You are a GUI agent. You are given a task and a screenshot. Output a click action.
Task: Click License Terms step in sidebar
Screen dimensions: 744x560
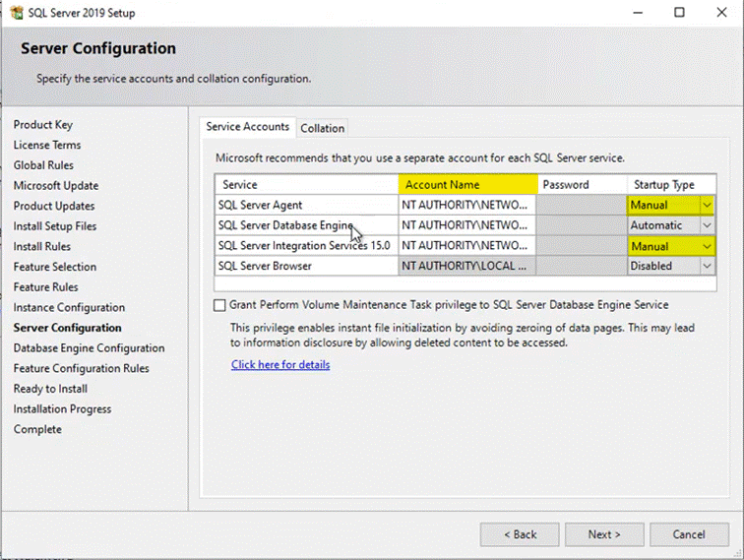click(x=47, y=145)
